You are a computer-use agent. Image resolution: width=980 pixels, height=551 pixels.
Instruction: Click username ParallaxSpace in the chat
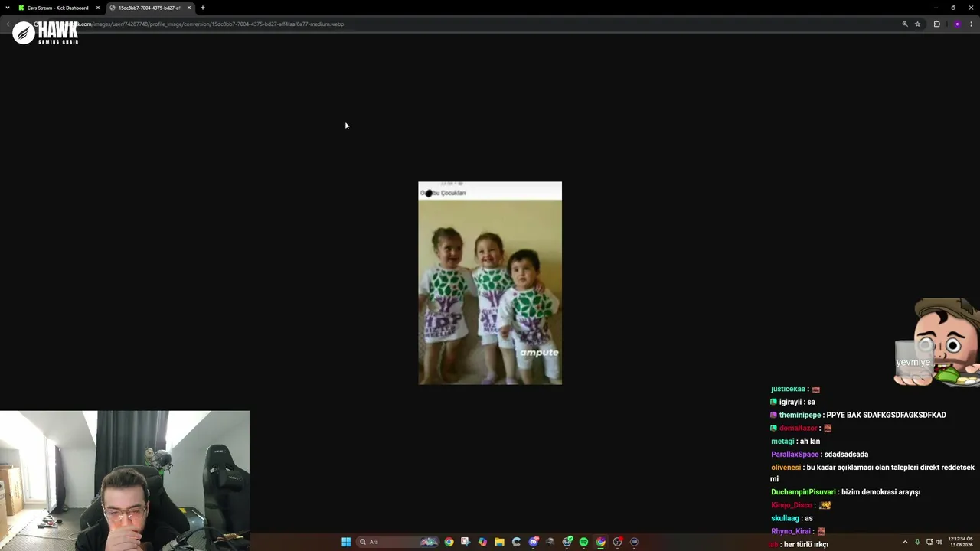pyautogui.click(x=795, y=454)
